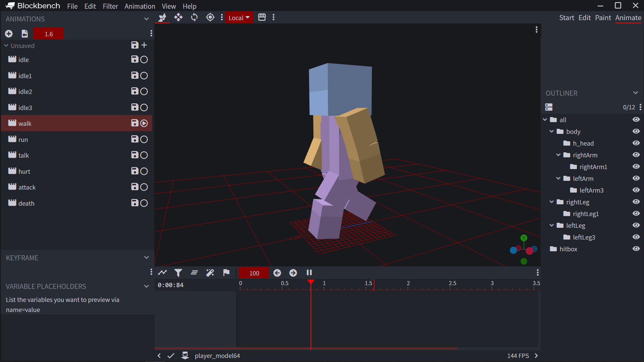Add a new animation with the plus icon
Viewport: 644px width, 362px height.
(9, 34)
